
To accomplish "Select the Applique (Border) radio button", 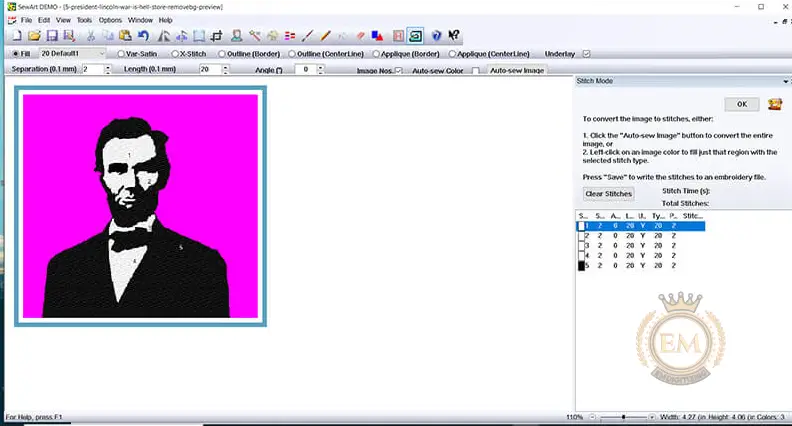I will pos(376,54).
